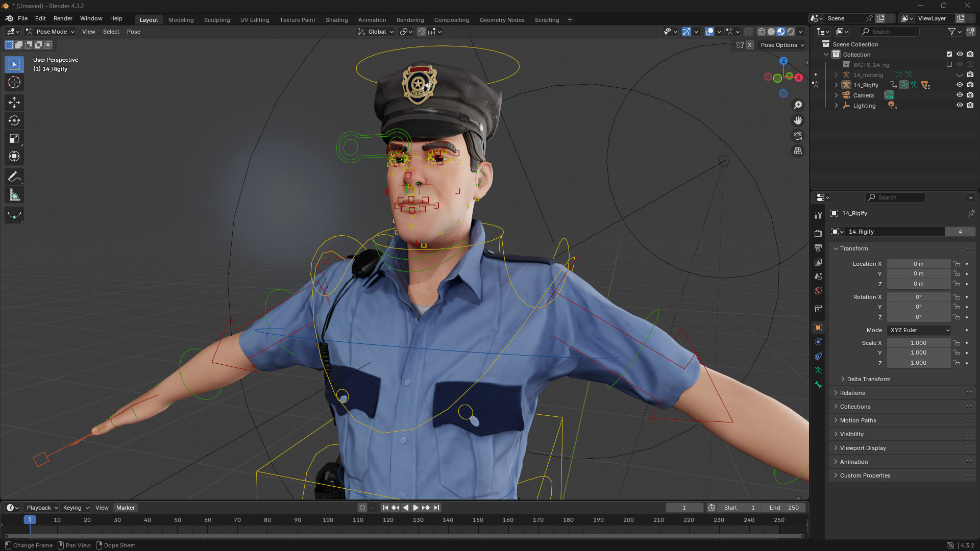Select the Scale tool
Image resolution: width=980 pixels, height=551 pixels.
(14, 138)
